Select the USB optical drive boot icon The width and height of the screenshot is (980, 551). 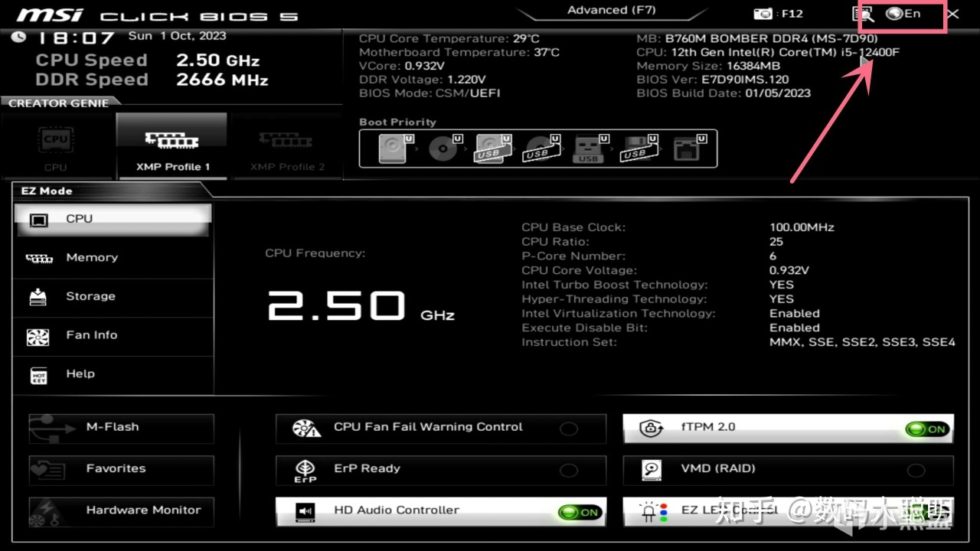pyautogui.click(x=541, y=148)
